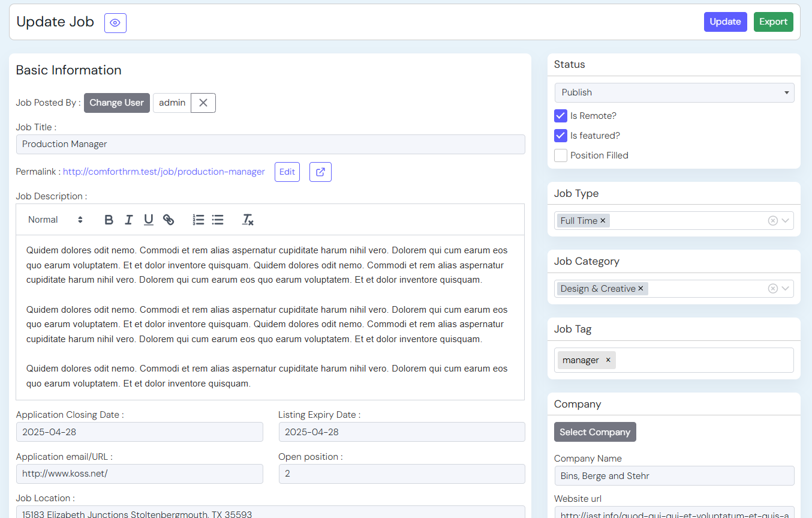The height and width of the screenshot is (518, 812).
Task: Create an ordered numbered list
Action: (x=199, y=220)
